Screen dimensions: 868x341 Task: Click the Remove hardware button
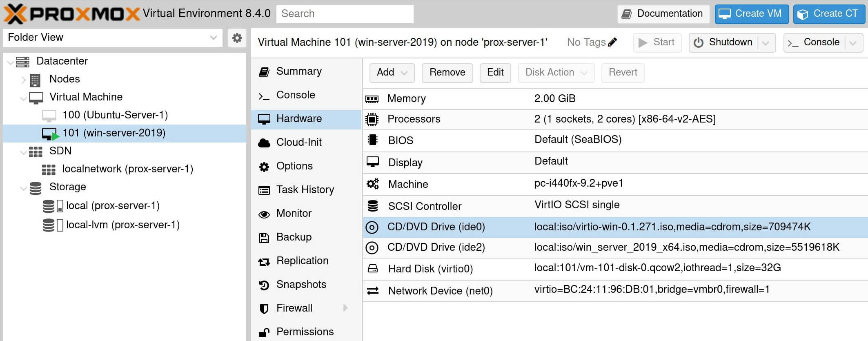[447, 73]
